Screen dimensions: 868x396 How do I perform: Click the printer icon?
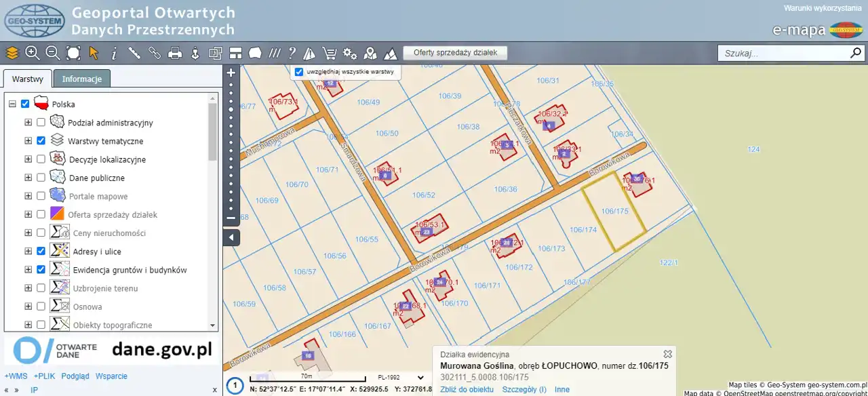click(175, 53)
